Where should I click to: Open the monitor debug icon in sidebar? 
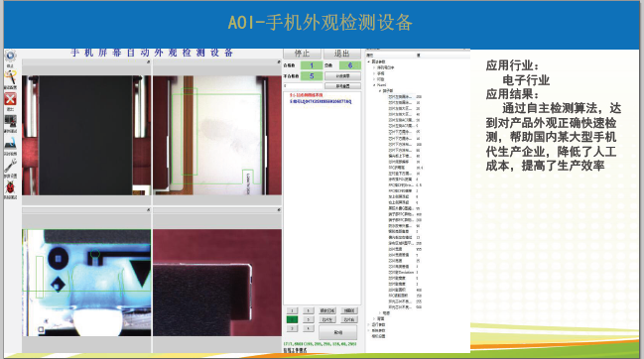(x=10, y=121)
